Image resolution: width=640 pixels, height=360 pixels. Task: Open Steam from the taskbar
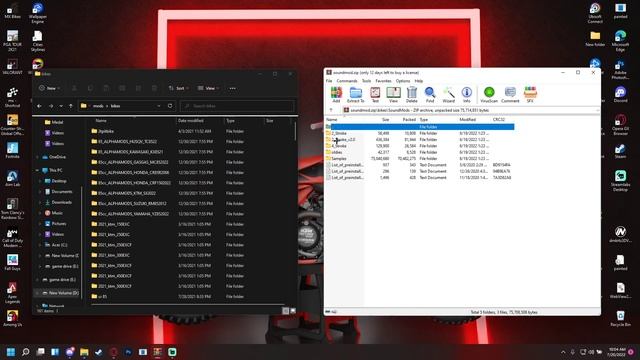point(99,352)
